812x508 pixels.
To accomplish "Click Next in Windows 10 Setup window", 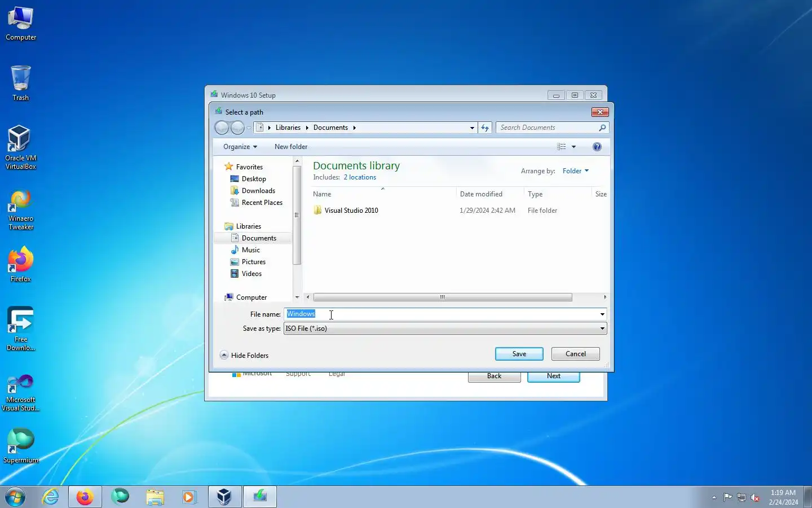I will point(554,376).
